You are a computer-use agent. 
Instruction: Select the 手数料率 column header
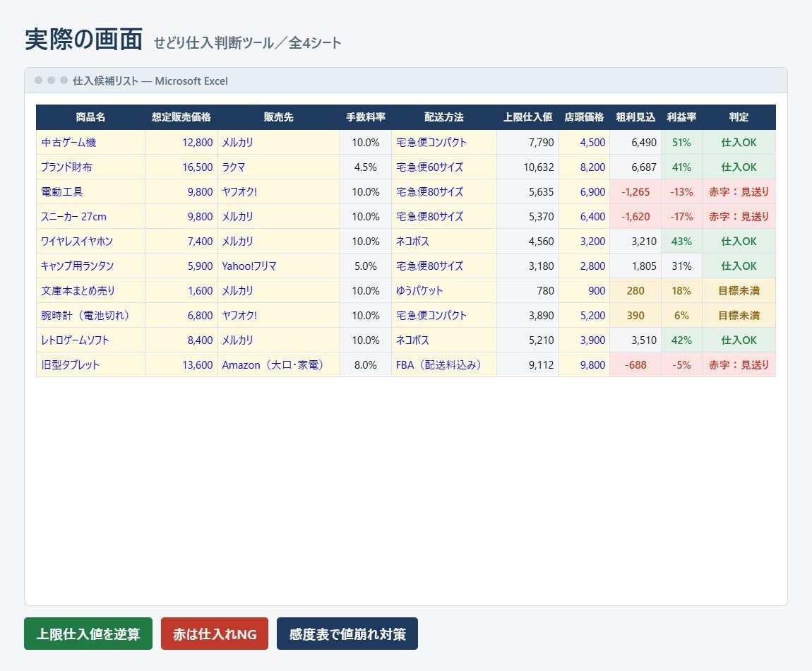pyautogui.click(x=366, y=117)
